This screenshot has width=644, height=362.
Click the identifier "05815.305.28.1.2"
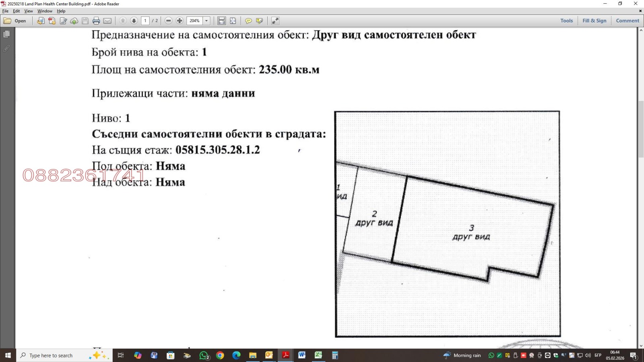coord(218,150)
